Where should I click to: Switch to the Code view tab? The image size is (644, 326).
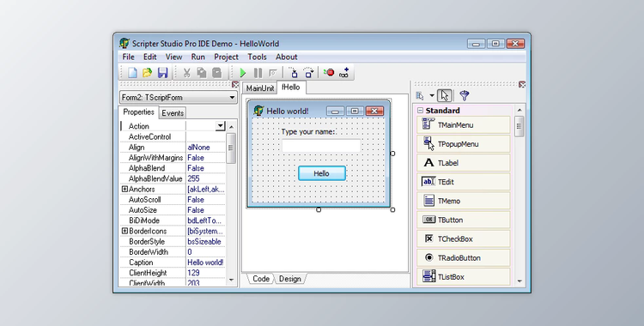pos(261,278)
